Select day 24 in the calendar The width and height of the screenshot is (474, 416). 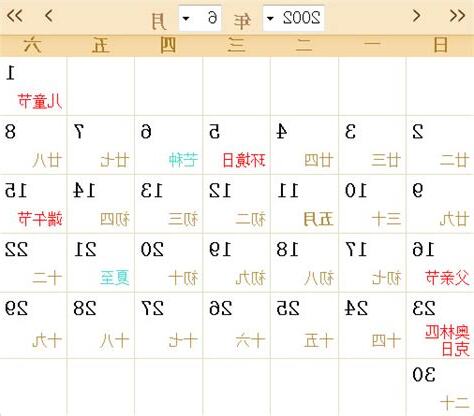(x=372, y=326)
